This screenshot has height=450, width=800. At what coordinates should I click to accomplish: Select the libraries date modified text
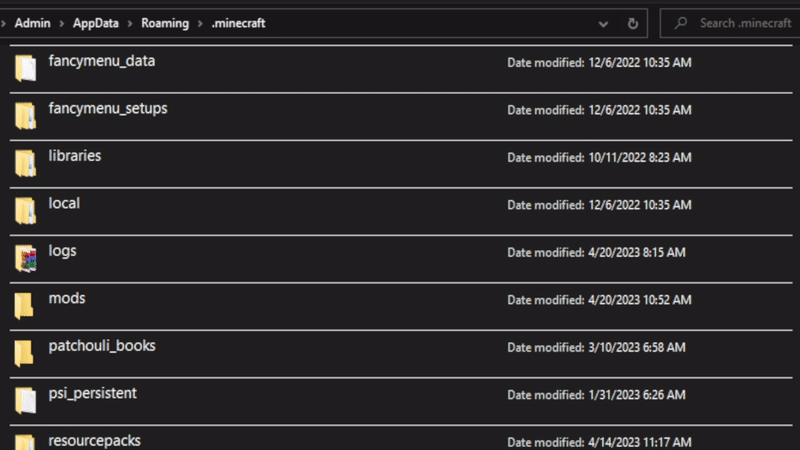tap(599, 158)
